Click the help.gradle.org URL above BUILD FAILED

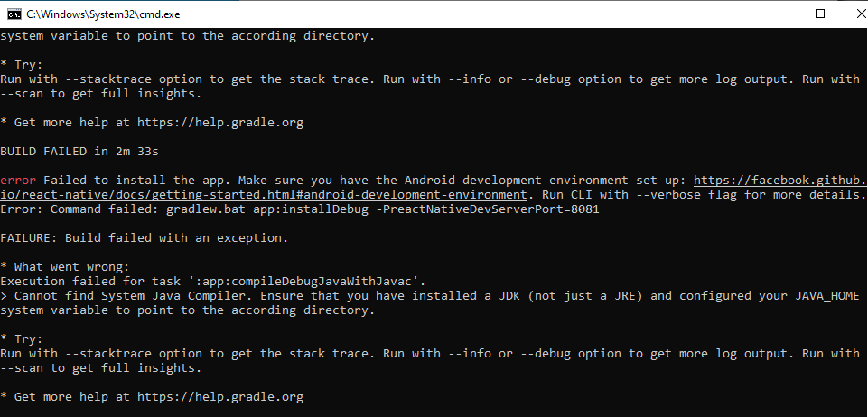[220, 122]
